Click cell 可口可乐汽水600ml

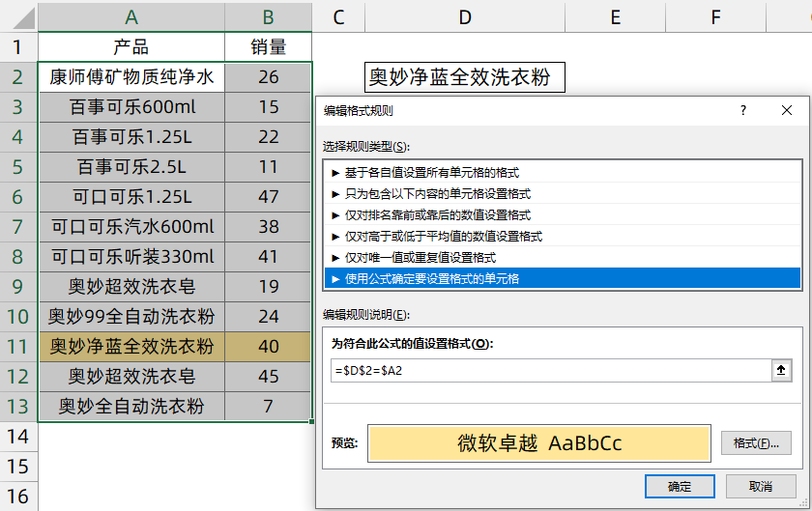click(x=131, y=227)
